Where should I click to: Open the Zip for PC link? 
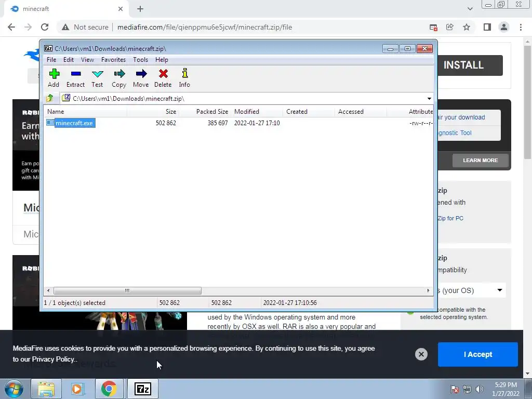point(450,218)
